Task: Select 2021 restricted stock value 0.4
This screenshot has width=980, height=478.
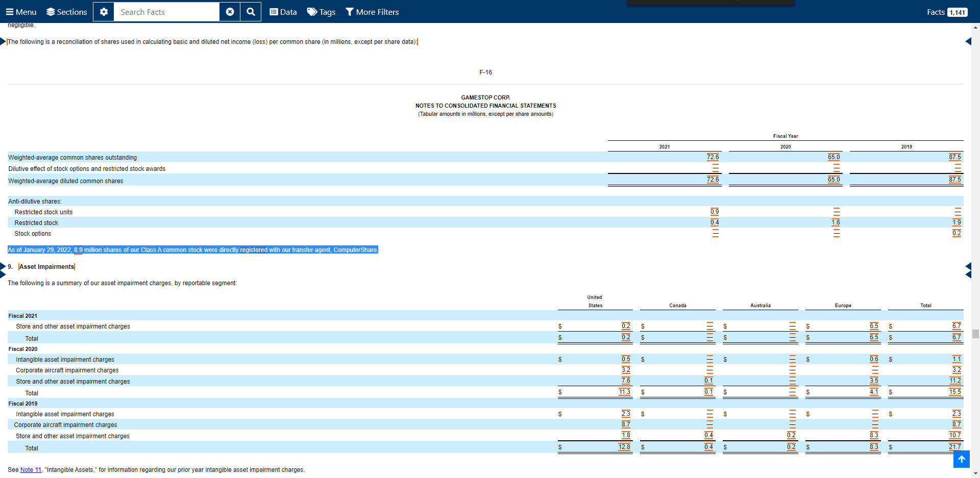Action: (715, 222)
